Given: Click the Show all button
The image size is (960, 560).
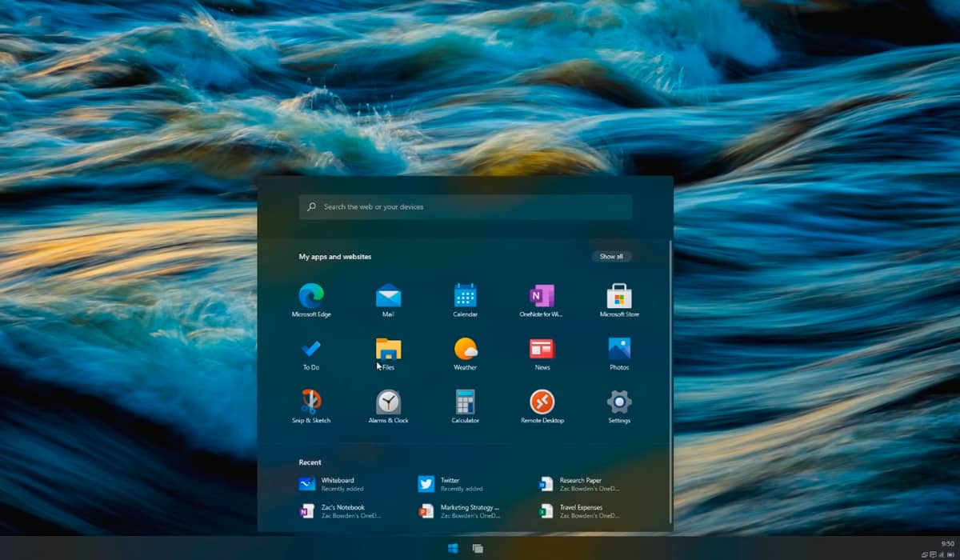Looking at the screenshot, I should (x=611, y=256).
